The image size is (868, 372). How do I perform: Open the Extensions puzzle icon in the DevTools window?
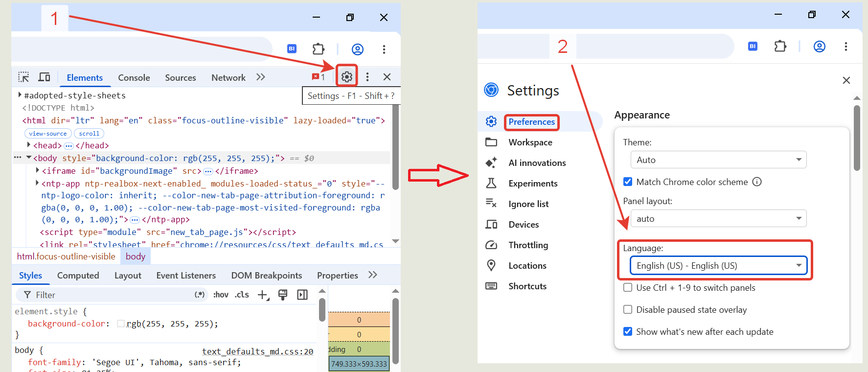click(x=319, y=49)
